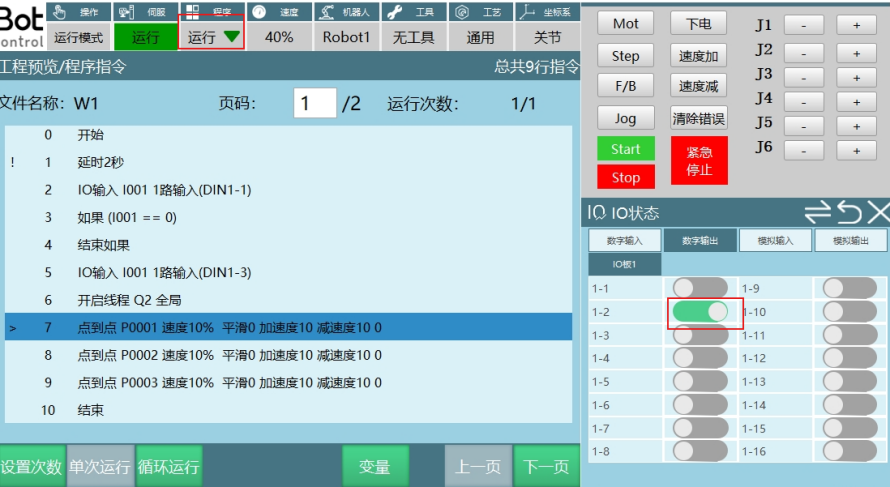Image resolution: width=890 pixels, height=487 pixels.
Task: Click the red Stop button
Action: pyautogui.click(x=625, y=177)
